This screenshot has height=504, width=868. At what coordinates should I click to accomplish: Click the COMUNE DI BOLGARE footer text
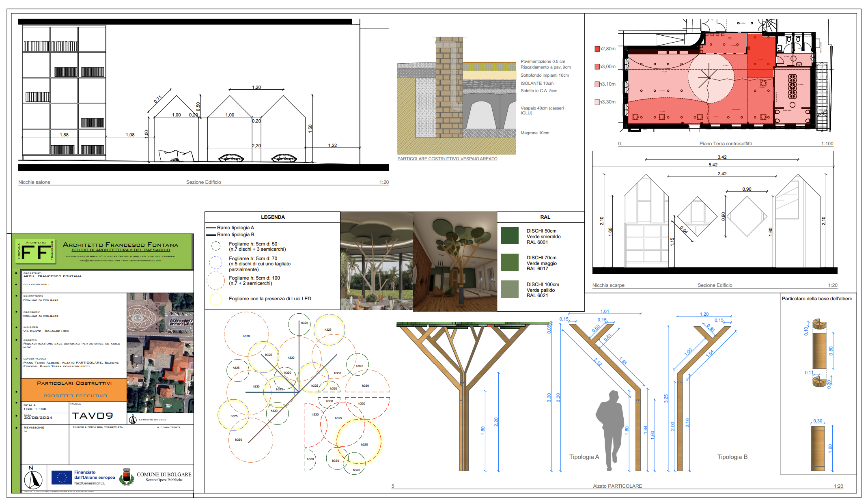click(x=164, y=474)
